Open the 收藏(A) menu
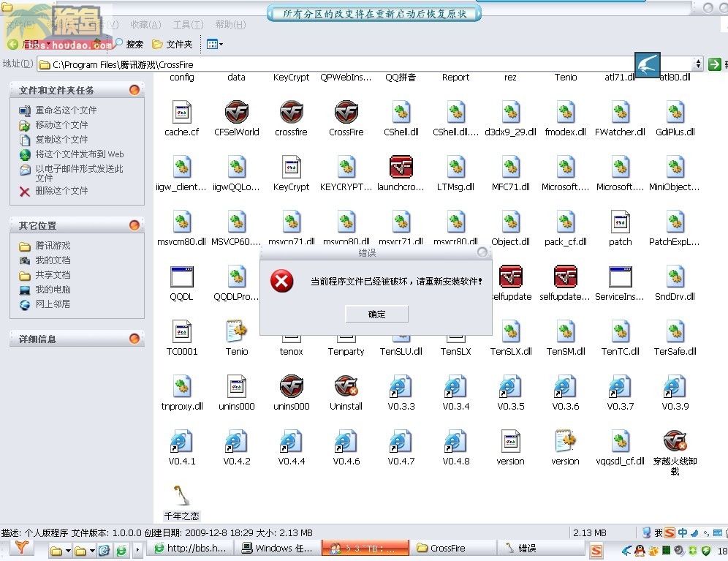 tap(145, 25)
